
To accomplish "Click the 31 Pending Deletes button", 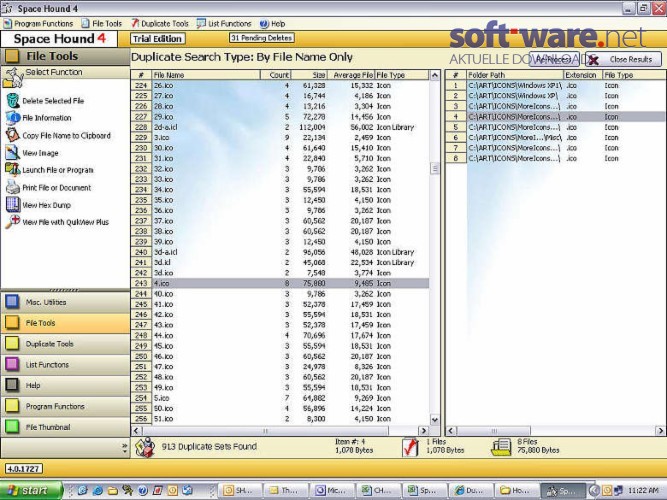I will pos(262,38).
